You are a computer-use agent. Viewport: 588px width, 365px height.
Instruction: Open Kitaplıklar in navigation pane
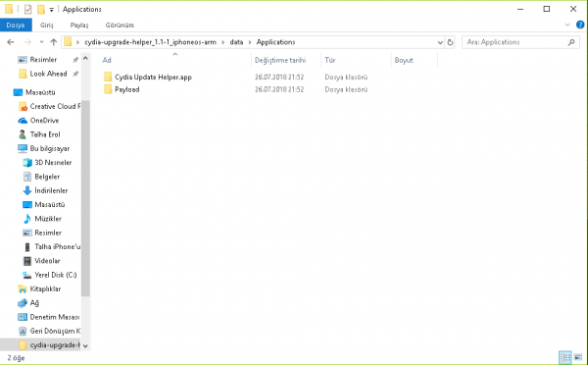(45, 288)
